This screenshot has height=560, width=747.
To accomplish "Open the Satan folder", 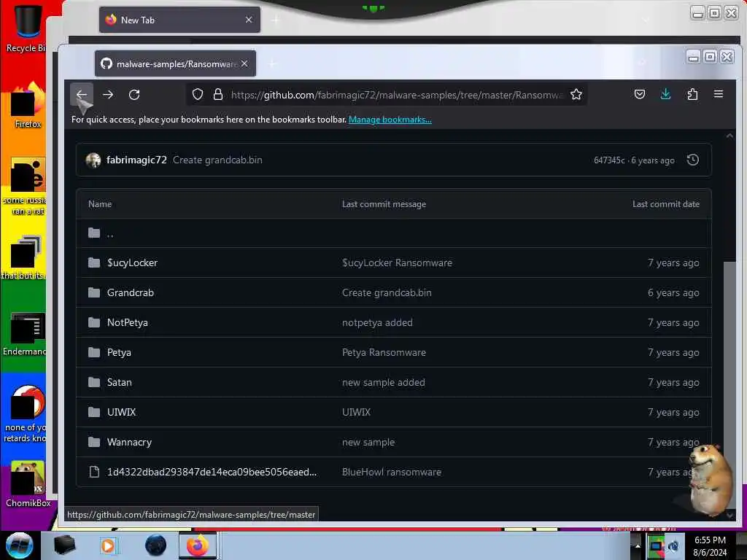I will coord(119,382).
